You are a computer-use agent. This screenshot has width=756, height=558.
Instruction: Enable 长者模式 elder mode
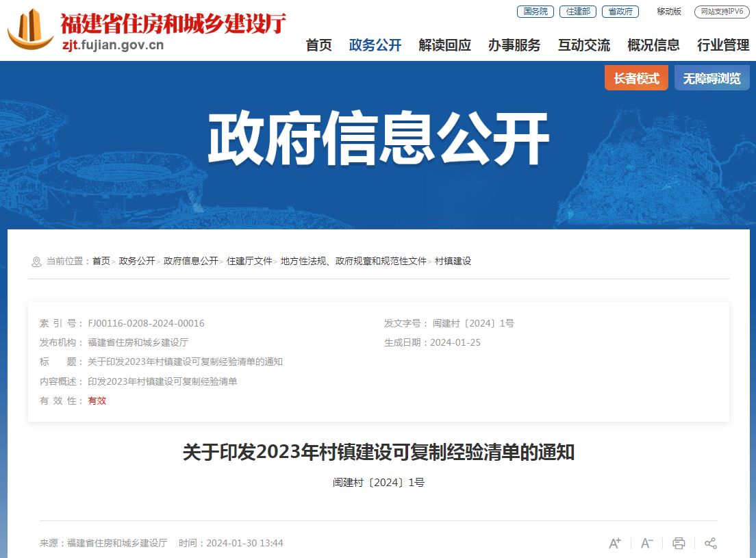click(636, 78)
